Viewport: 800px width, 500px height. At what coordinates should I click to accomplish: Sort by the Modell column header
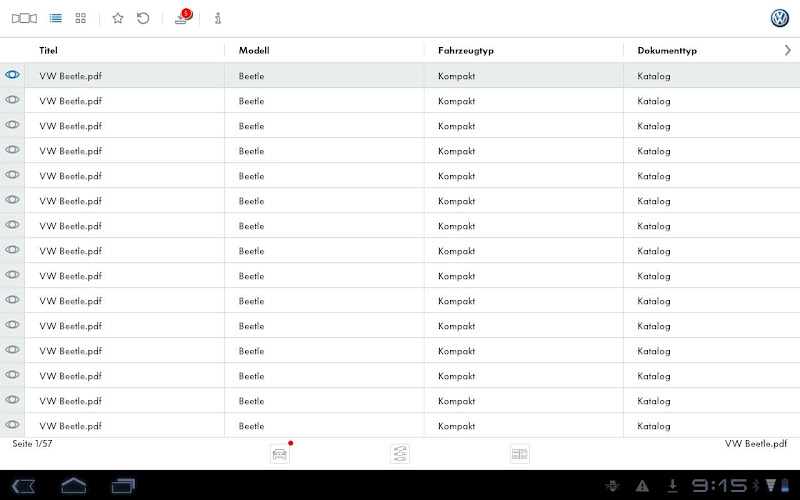click(x=254, y=51)
